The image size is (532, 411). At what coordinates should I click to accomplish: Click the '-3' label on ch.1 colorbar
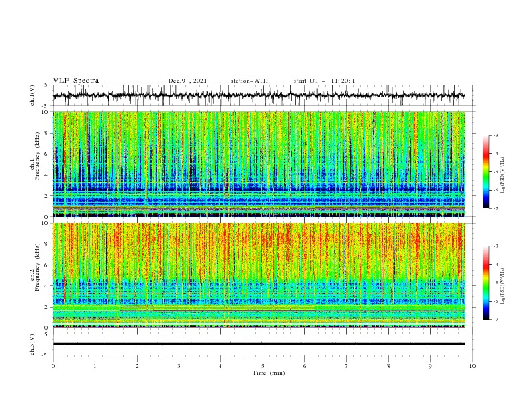click(496, 135)
